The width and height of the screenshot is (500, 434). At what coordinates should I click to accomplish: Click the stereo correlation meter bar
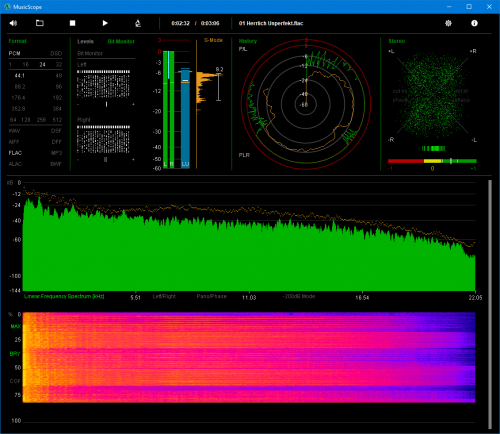432,161
